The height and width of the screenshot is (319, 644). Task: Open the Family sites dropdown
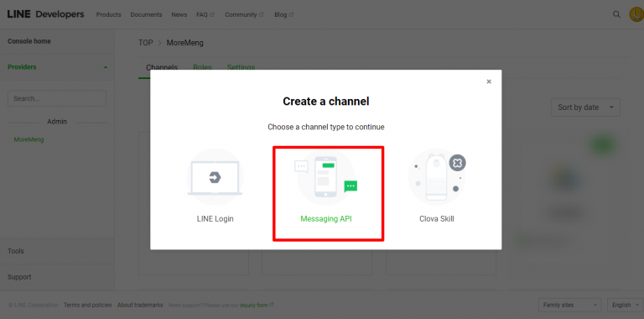[x=569, y=305]
